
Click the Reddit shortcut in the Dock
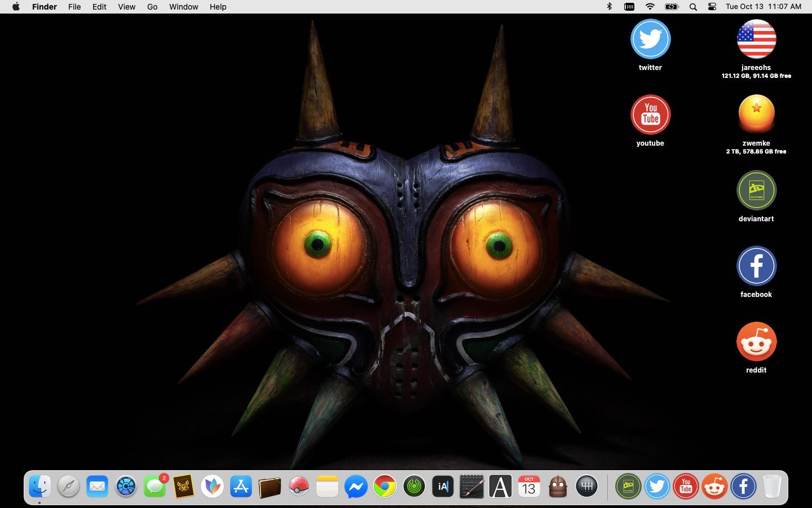(714, 486)
